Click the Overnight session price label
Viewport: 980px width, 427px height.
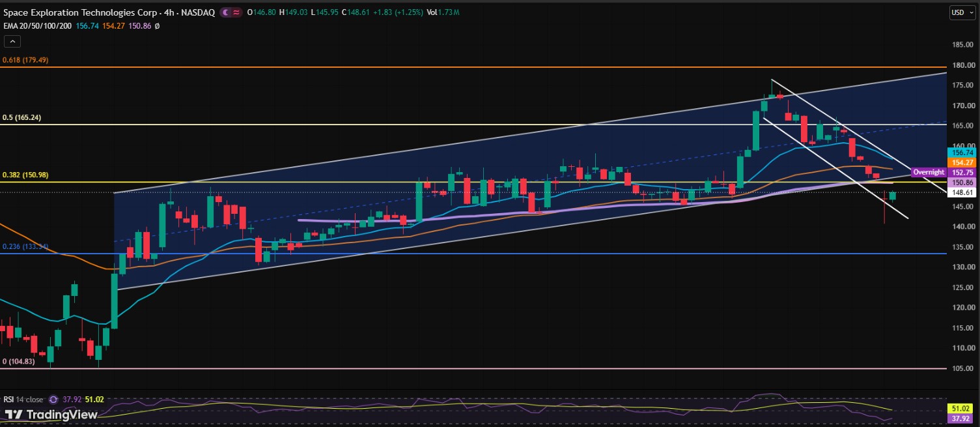(x=929, y=172)
